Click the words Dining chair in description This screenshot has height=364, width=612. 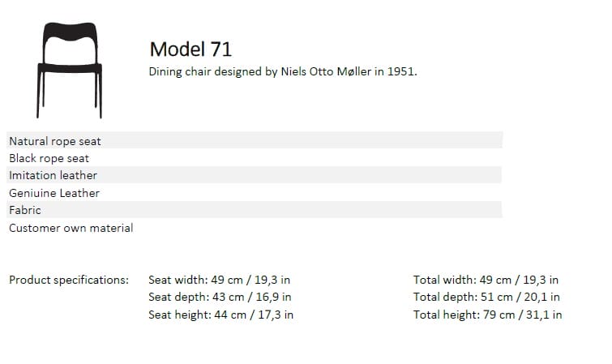click(177, 71)
